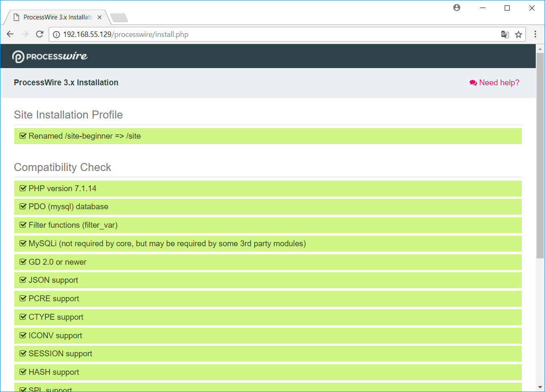The height and width of the screenshot is (392, 545).
Task: Click the 'PCRE support' text
Action: pos(54,299)
